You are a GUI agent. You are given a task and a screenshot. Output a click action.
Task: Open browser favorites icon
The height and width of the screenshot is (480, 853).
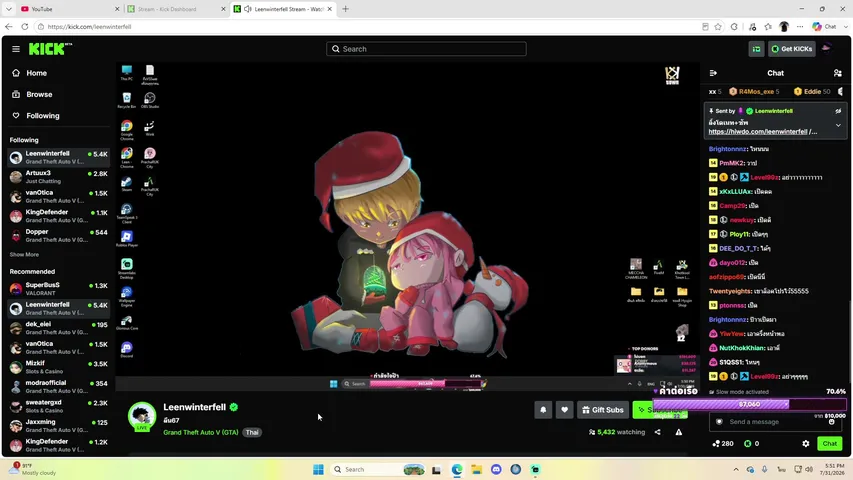tap(768, 27)
